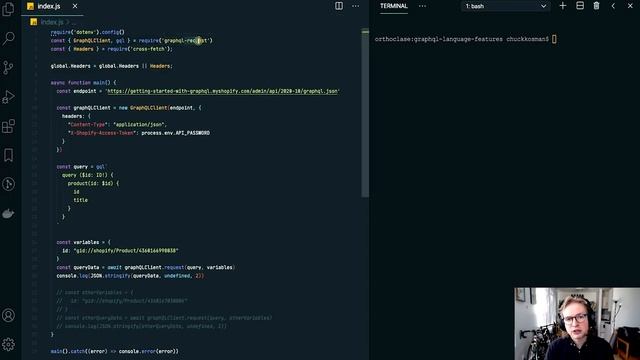
Task: Open the '1: bash' terminal dropdown
Action: pyautogui.click(x=505, y=6)
